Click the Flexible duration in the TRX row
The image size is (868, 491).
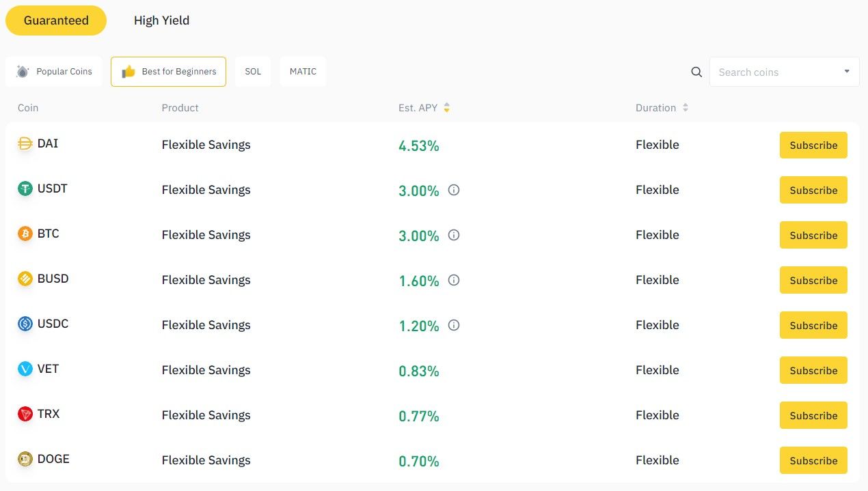tap(657, 415)
